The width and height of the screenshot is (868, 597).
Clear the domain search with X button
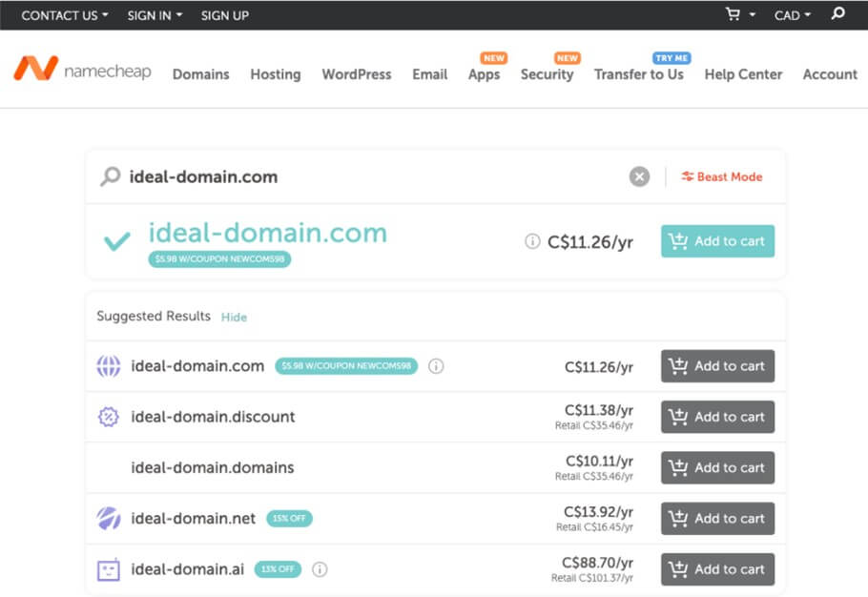point(639,177)
